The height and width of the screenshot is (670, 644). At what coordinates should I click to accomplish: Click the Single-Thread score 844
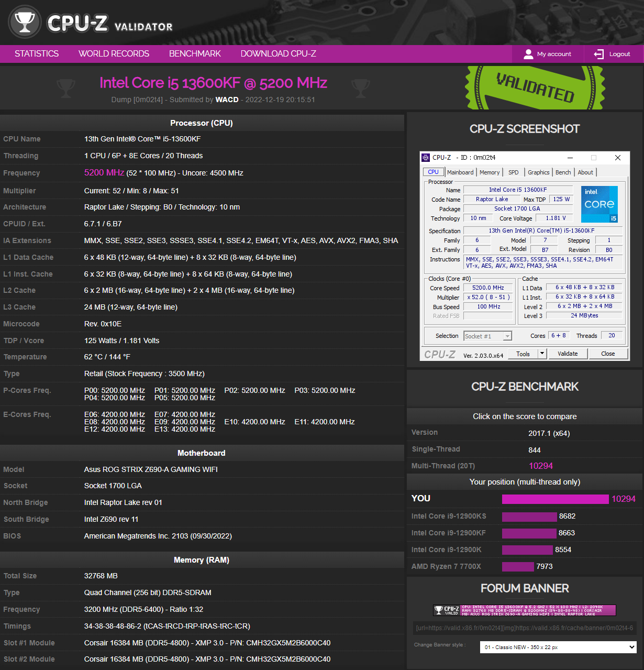point(535,450)
